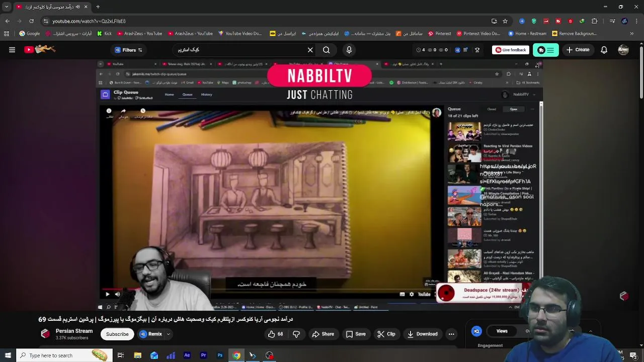Open the Pinterest bookmark
This screenshot has width=644, height=362.
click(x=439, y=34)
